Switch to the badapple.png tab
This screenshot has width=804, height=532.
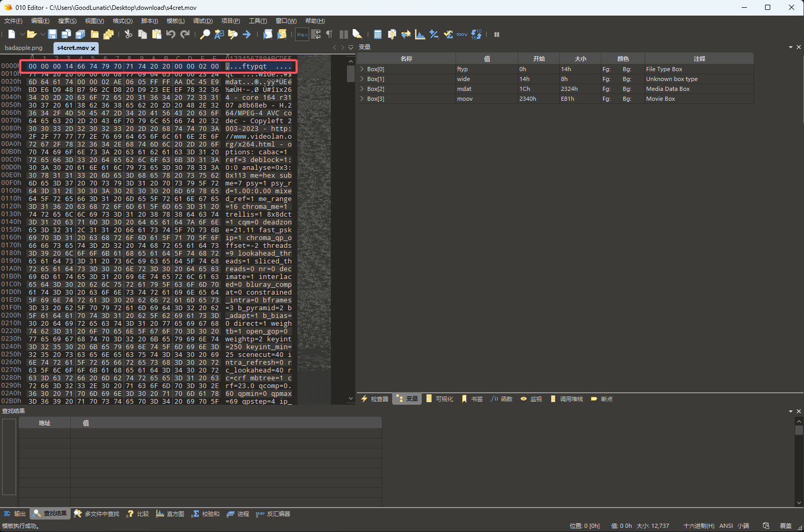[23, 48]
